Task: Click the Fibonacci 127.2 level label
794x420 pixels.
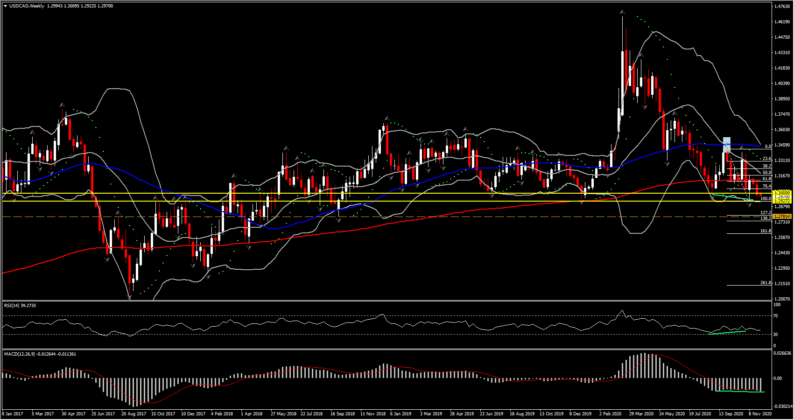Action: click(766, 213)
